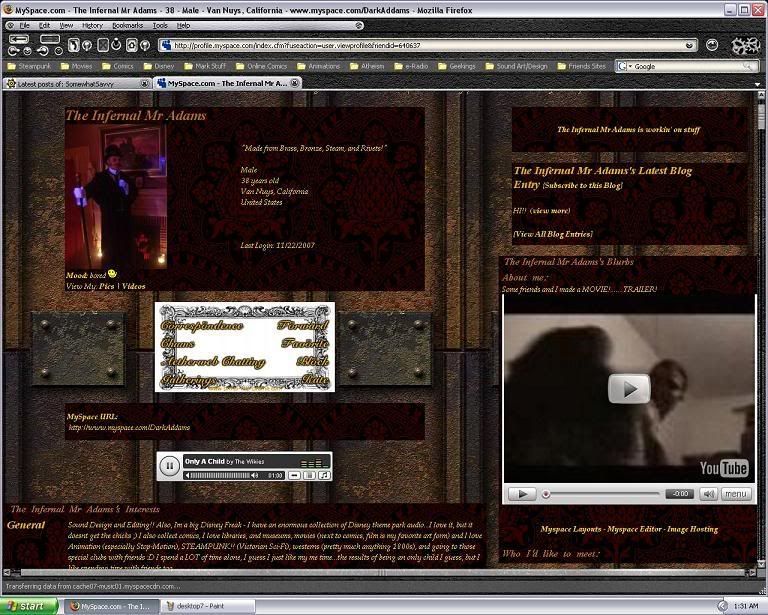Close the MySpace.com tab
The image size is (768, 615).
click(x=294, y=83)
